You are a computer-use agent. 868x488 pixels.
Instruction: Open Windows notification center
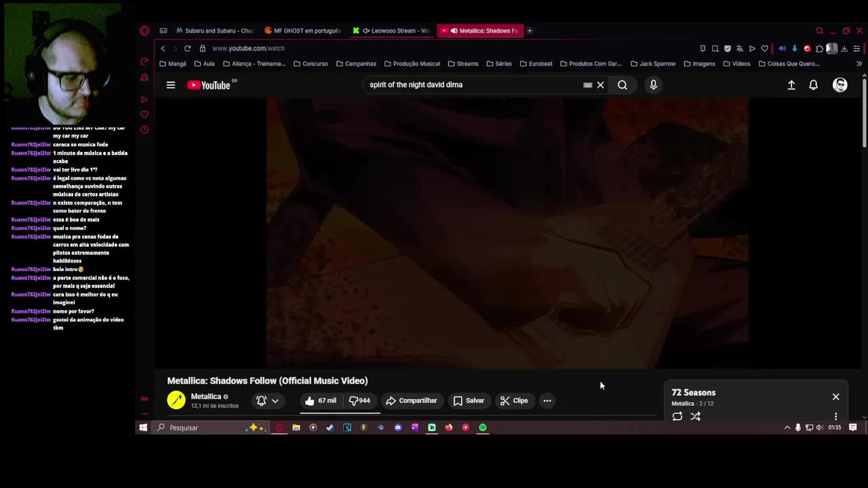(853, 428)
